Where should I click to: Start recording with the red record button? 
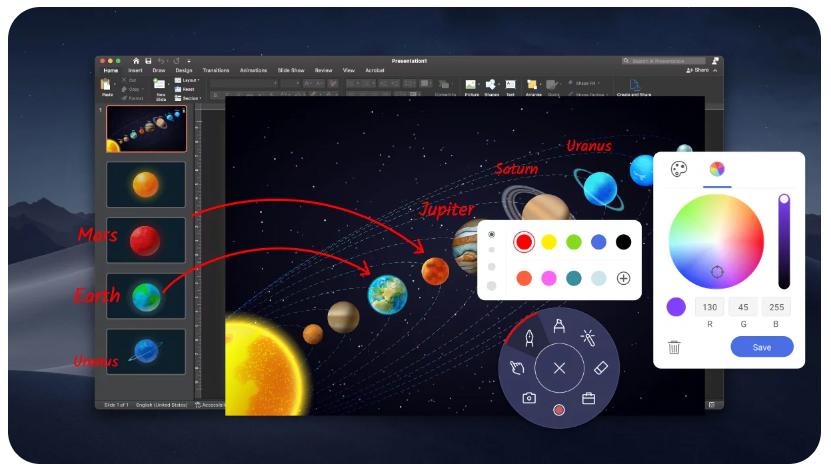559,409
